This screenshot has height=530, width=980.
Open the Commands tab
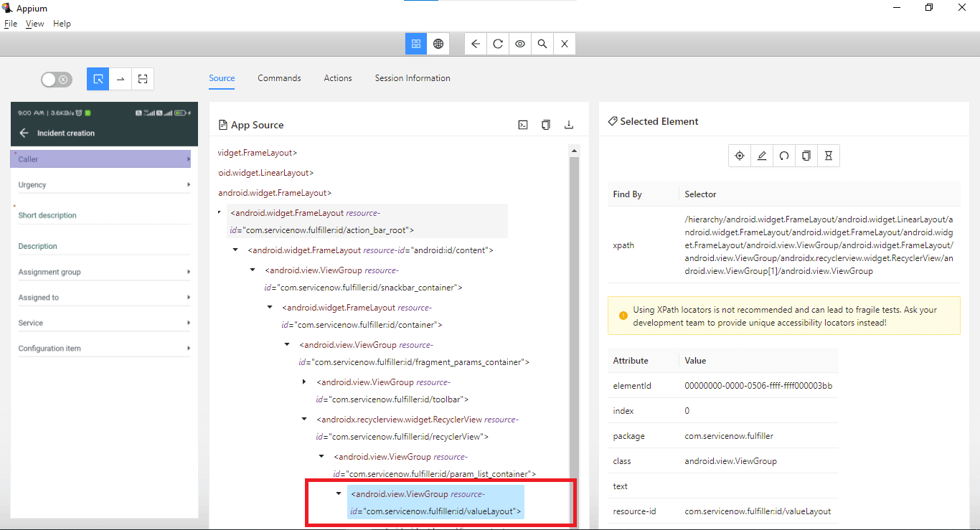click(279, 78)
